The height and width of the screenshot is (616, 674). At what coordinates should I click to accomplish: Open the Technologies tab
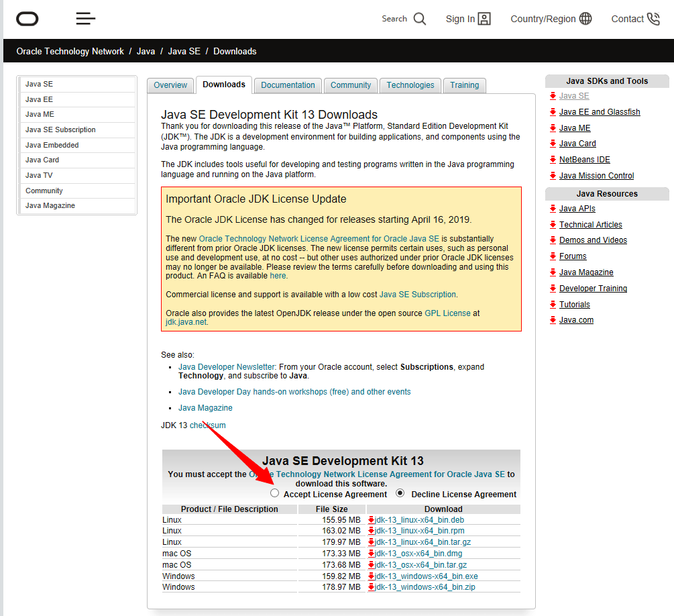[410, 85]
